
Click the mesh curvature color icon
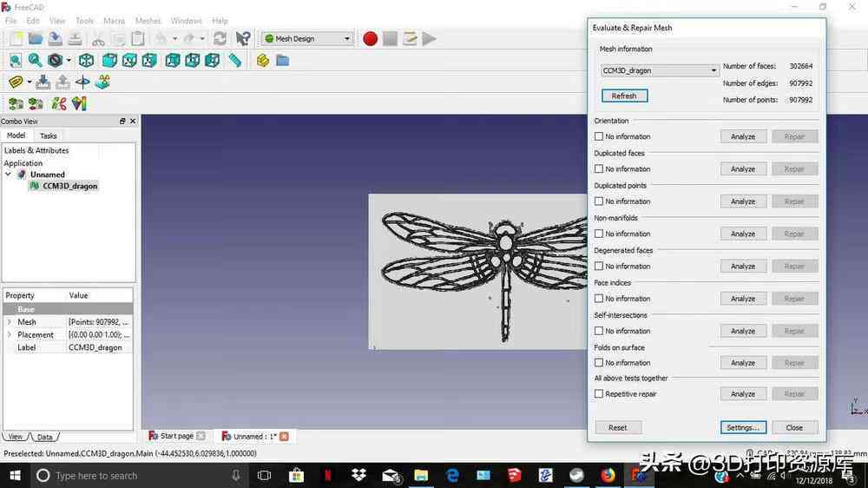(79, 103)
